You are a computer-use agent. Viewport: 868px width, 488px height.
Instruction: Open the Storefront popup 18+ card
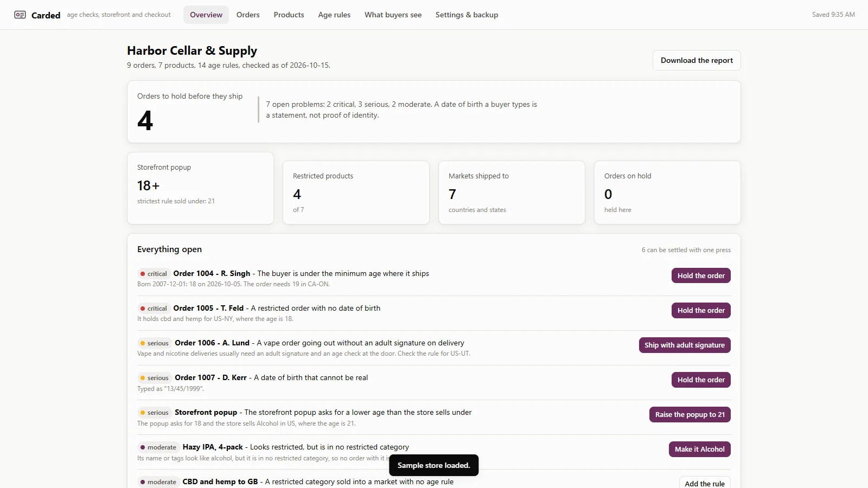(200, 188)
